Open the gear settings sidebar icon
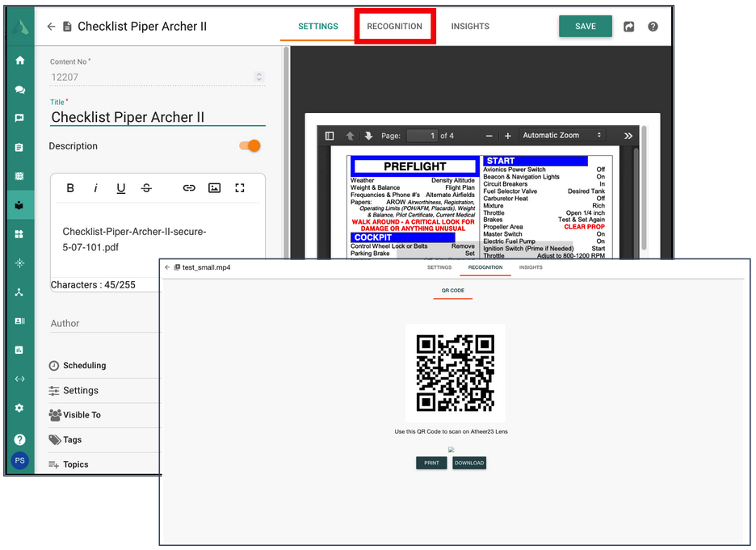756x550 pixels. [x=19, y=408]
